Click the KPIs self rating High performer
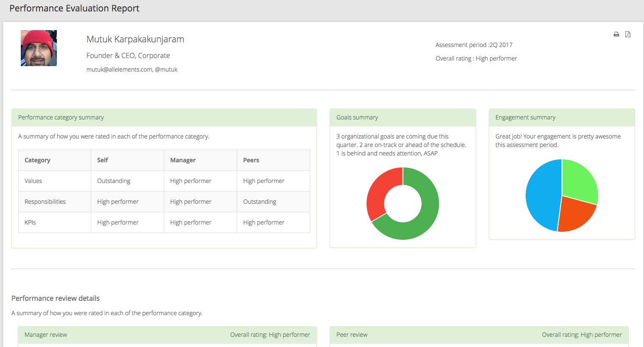This screenshot has width=644, height=347. click(118, 222)
